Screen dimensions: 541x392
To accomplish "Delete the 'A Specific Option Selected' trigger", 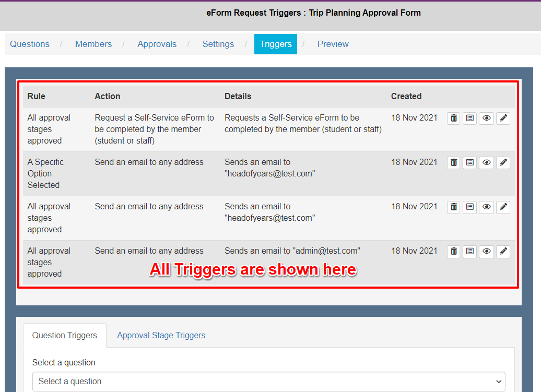I will coord(454,163).
